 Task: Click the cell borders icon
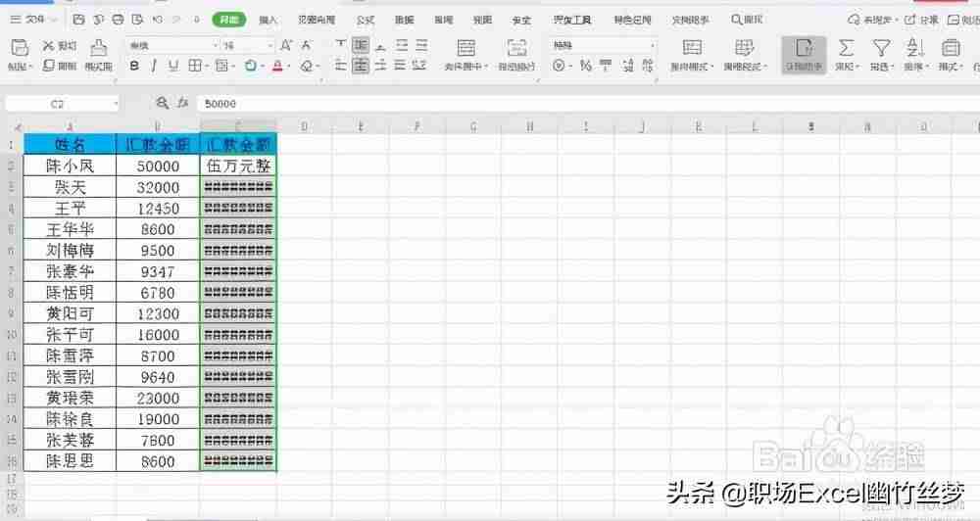[x=195, y=66]
